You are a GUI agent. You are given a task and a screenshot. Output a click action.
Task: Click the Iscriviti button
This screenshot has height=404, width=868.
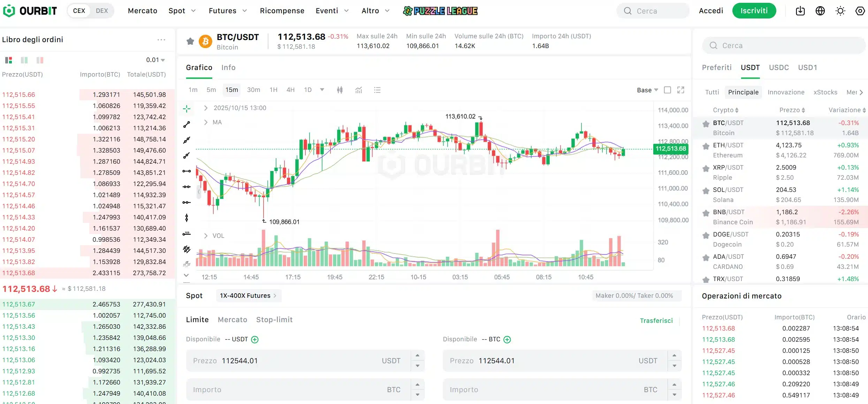tap(754, 10)
